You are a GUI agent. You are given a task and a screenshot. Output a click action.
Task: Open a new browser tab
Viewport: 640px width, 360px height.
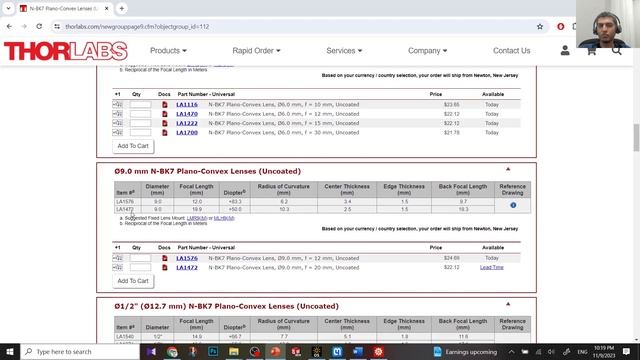click(122, 8)
